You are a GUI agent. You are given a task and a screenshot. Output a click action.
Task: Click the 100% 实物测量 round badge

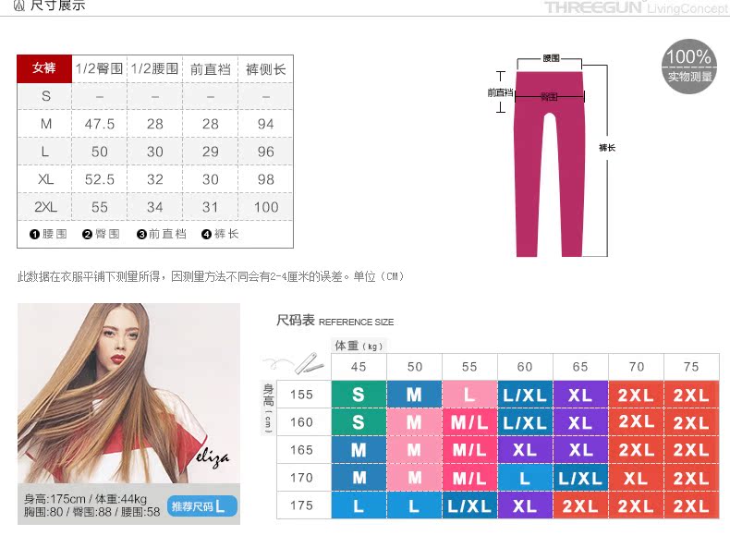pyautogui.click(x=689, y=67)
